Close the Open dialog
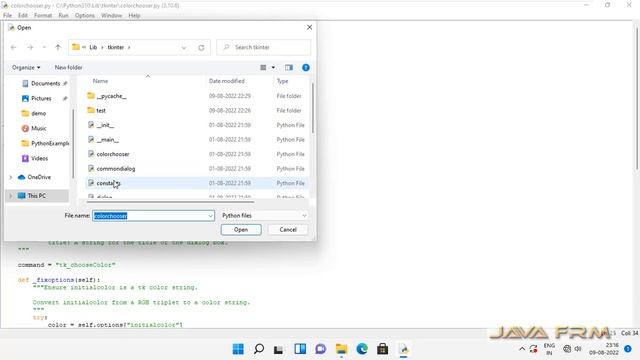The image size is (640, 360). tap(309, 27)
